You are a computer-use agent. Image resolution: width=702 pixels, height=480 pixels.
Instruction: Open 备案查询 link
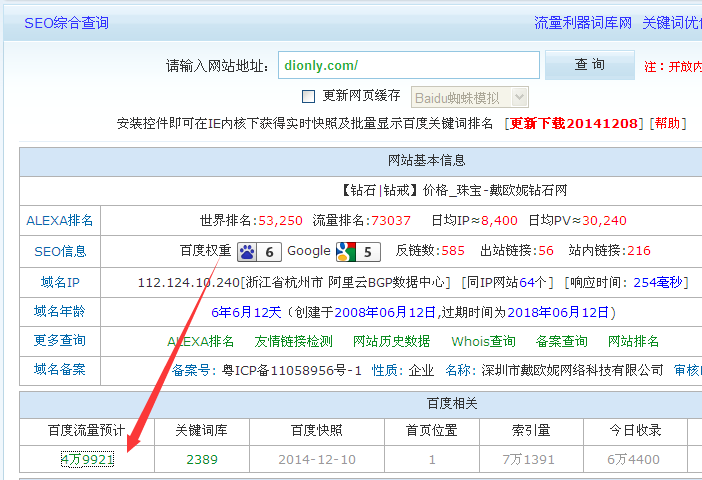coord(561,341)
